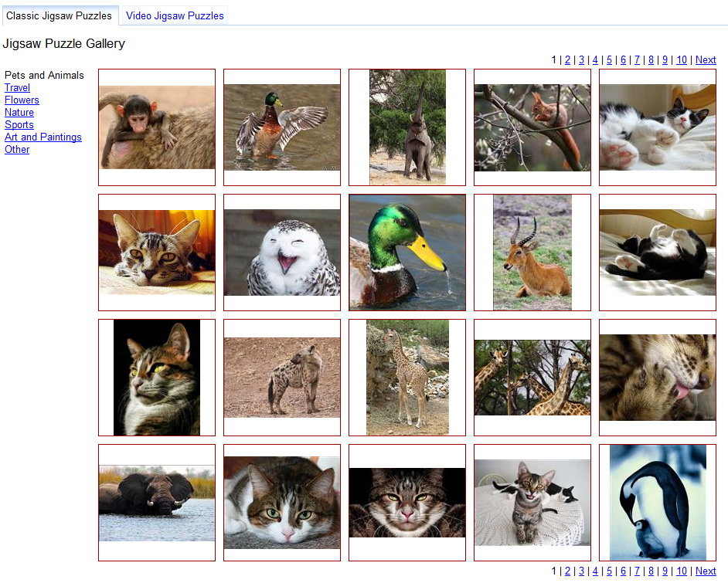
Task: Switch to Video Jigsaw Puzzles tab
Action: click(x=175, y=15)
